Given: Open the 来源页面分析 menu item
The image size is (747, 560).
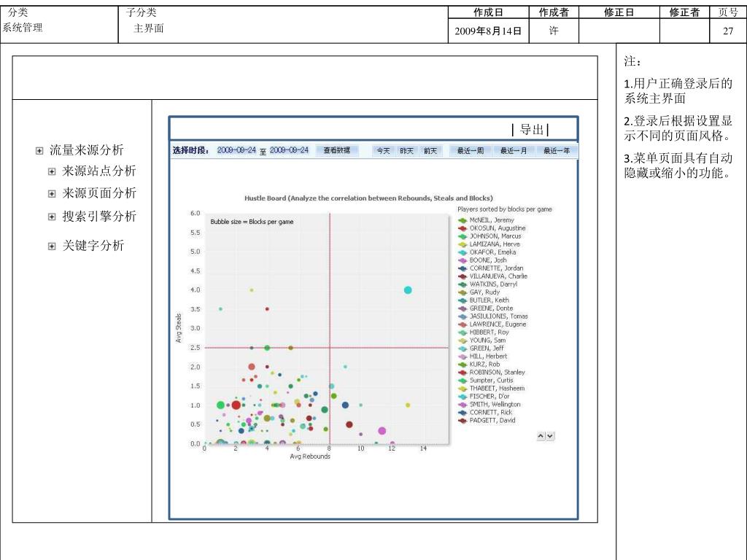Looking at the screenshot, I should coord(99,193).
